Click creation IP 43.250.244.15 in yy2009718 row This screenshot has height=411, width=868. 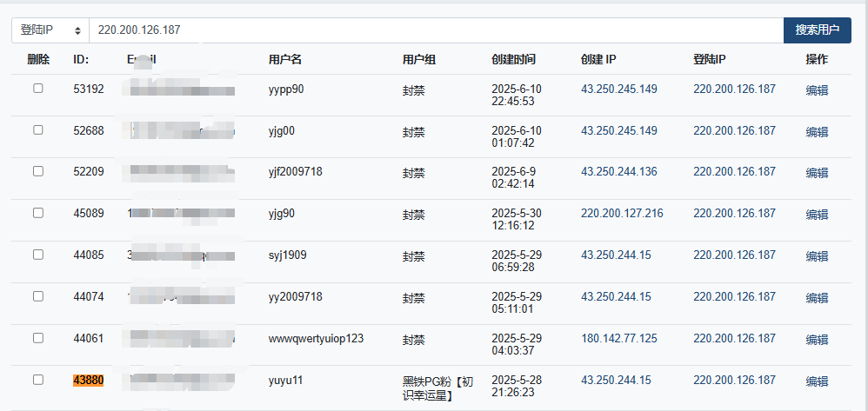[x=616, y=297]
